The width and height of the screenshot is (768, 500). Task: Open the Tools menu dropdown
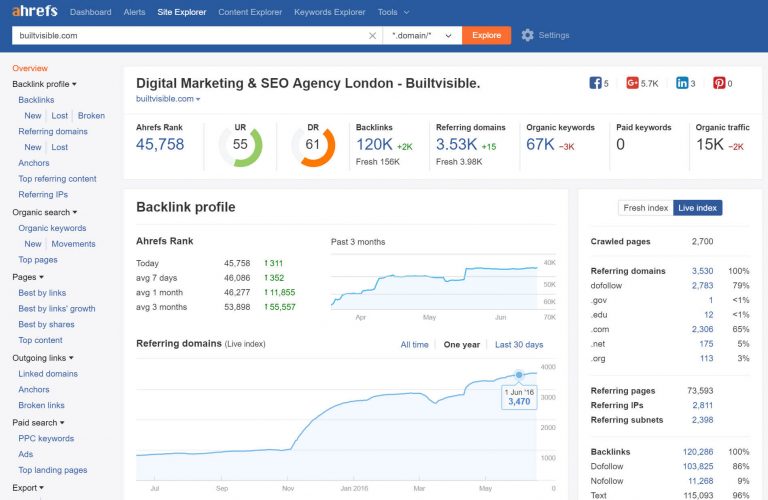click(x=393, y=12)
